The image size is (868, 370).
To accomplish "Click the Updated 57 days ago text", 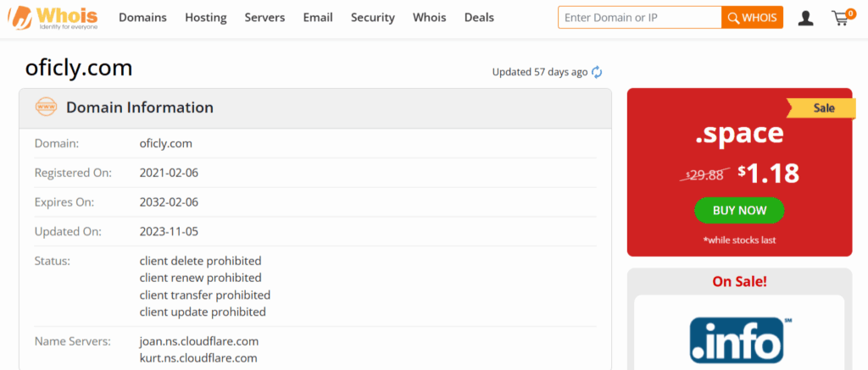I will click(540, 72).
